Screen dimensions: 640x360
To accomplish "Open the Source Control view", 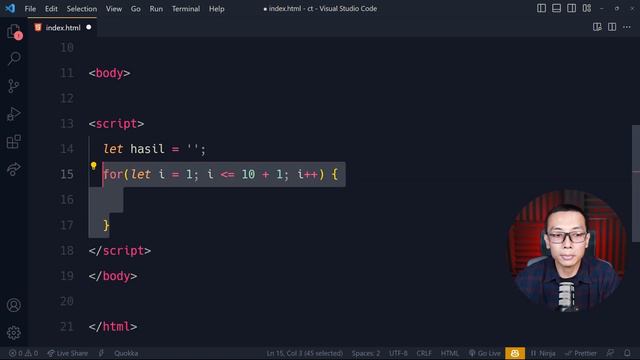I will click(14, 86).
